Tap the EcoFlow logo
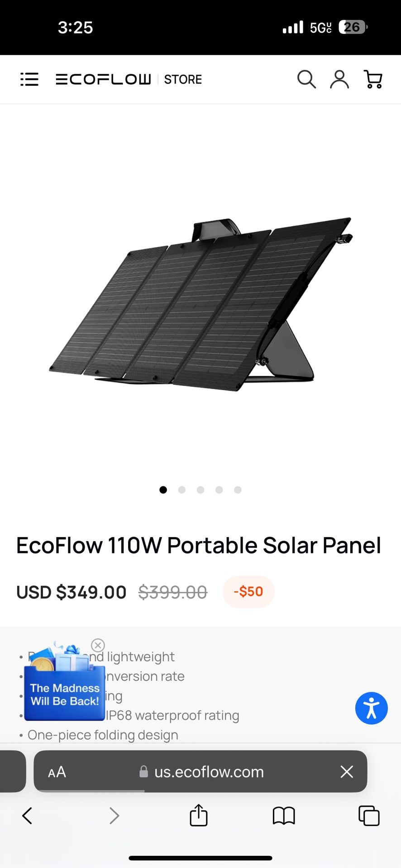The height and width of the screenshot is (868, 401). 103,80
